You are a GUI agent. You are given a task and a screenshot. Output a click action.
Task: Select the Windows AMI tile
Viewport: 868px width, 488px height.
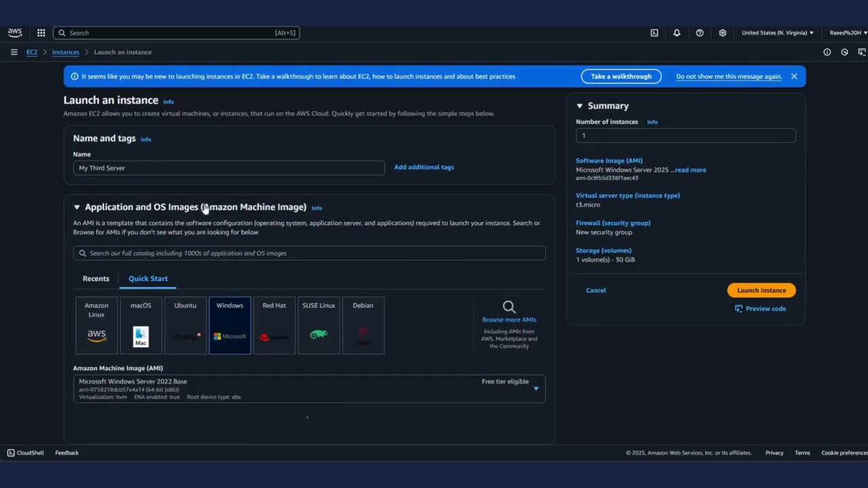click(x=230, y=325)
